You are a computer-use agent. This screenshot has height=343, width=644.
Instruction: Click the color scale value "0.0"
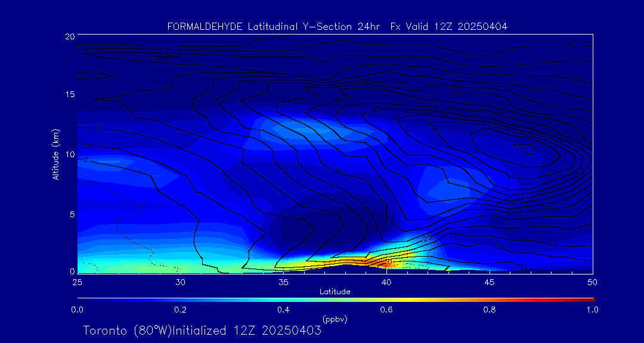77,310
